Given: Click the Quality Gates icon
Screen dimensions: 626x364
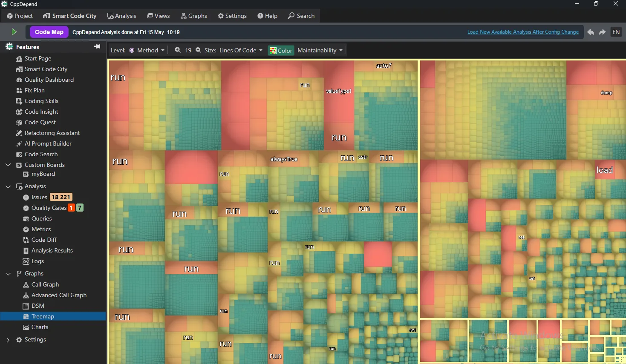Looking at the screenshot, I should click(26, 208).
